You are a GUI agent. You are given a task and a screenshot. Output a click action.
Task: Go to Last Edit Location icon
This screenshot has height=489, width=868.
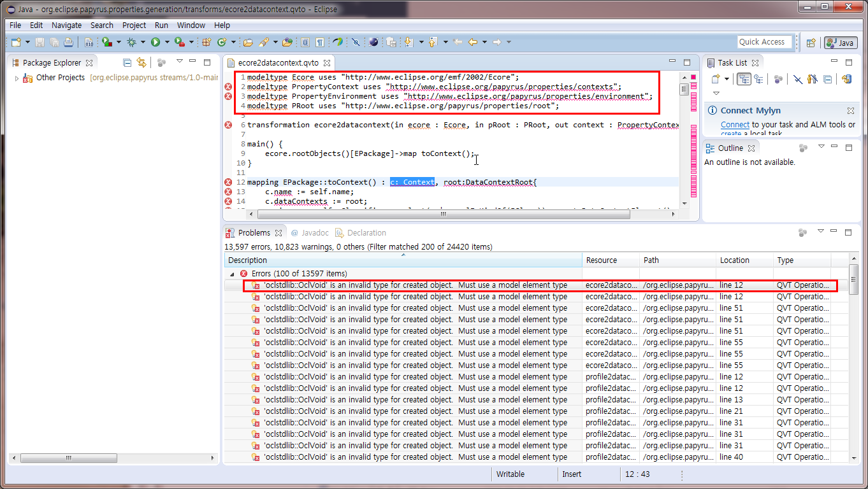(x=458, y=42)
